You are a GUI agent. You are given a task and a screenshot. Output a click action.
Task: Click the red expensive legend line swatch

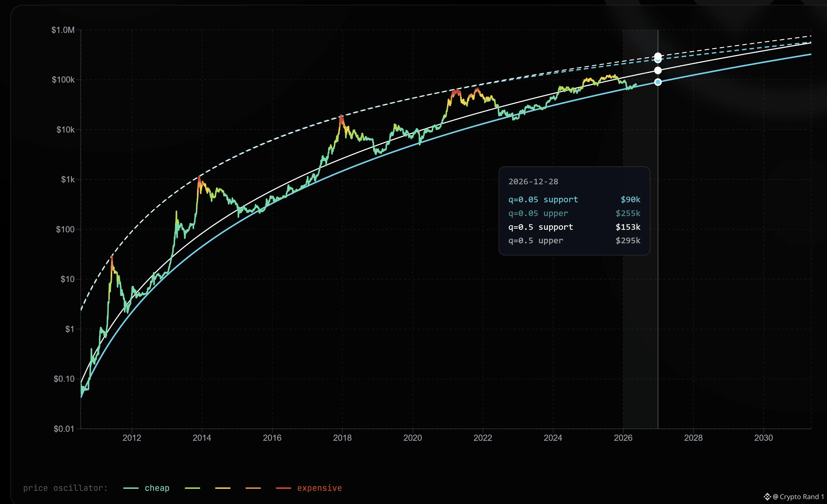point(283,488)
